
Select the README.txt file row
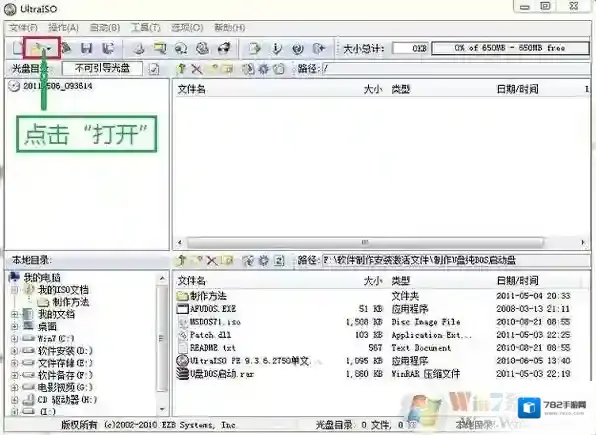pyautogui.click(x=206, y=348)
